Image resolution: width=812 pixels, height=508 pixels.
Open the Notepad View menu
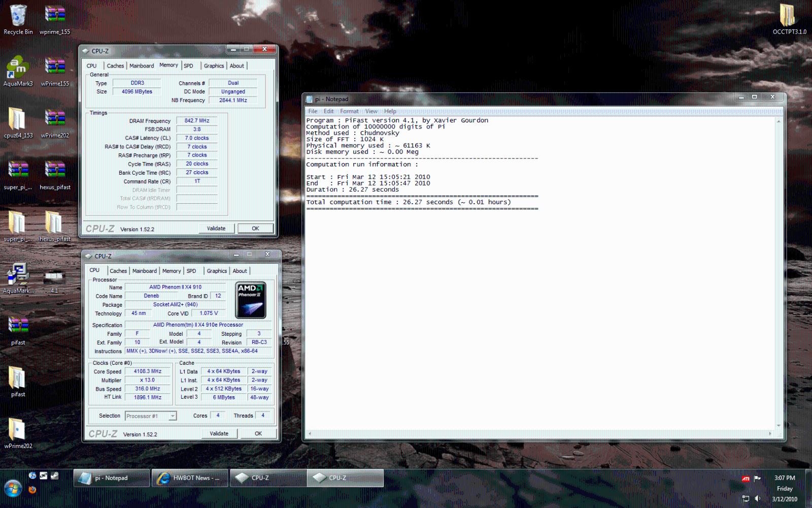[x=371, y=111]
